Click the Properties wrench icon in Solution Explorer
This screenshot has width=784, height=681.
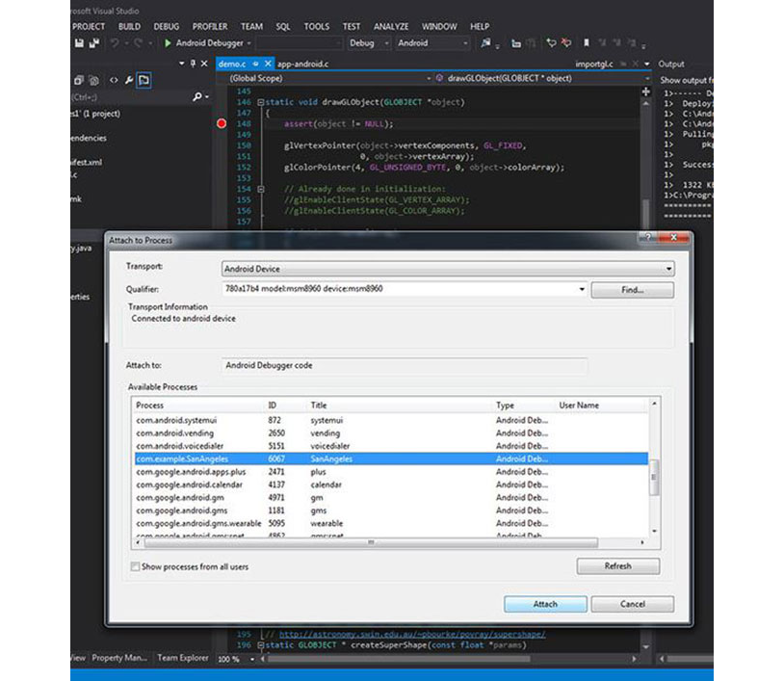point(128,81)
